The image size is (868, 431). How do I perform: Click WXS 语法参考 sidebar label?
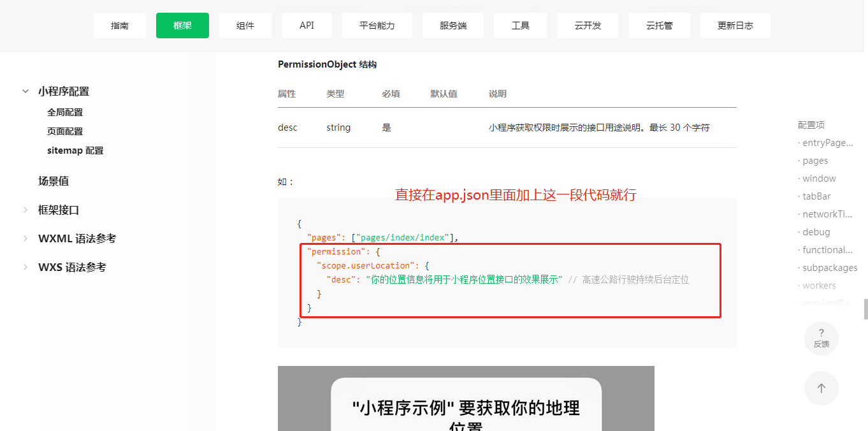coord(72,267)
